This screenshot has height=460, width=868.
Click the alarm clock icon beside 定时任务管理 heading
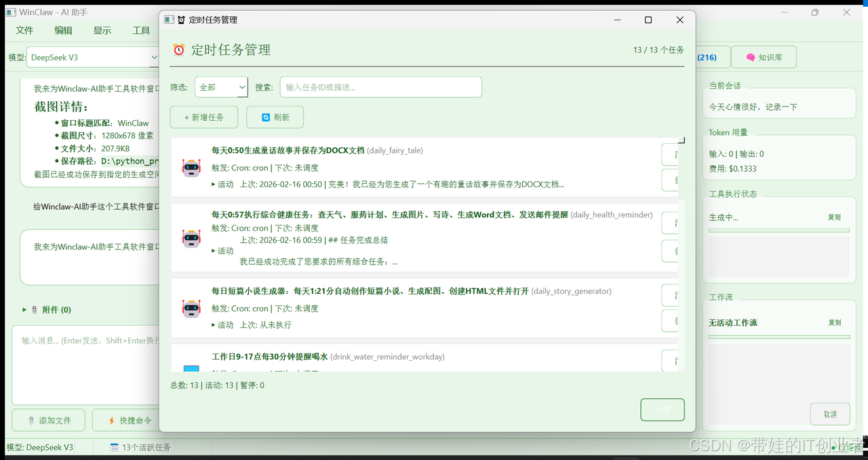point(178,50)
